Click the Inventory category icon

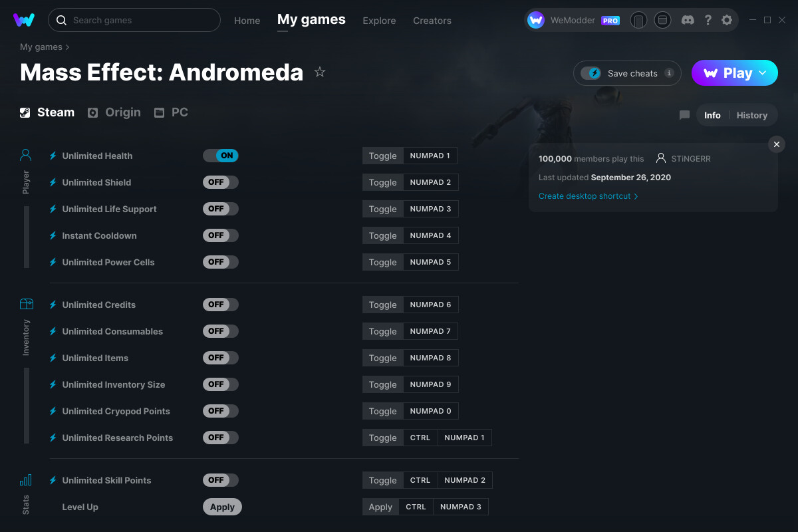coord(26,304)
